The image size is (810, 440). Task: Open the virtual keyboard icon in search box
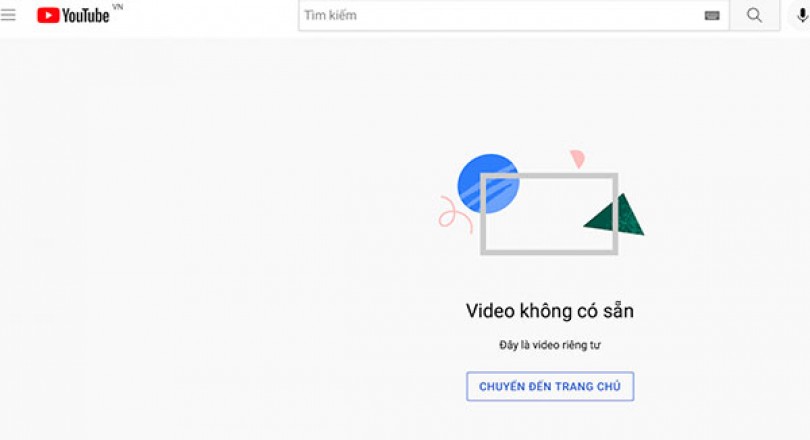tap(712, 15)
